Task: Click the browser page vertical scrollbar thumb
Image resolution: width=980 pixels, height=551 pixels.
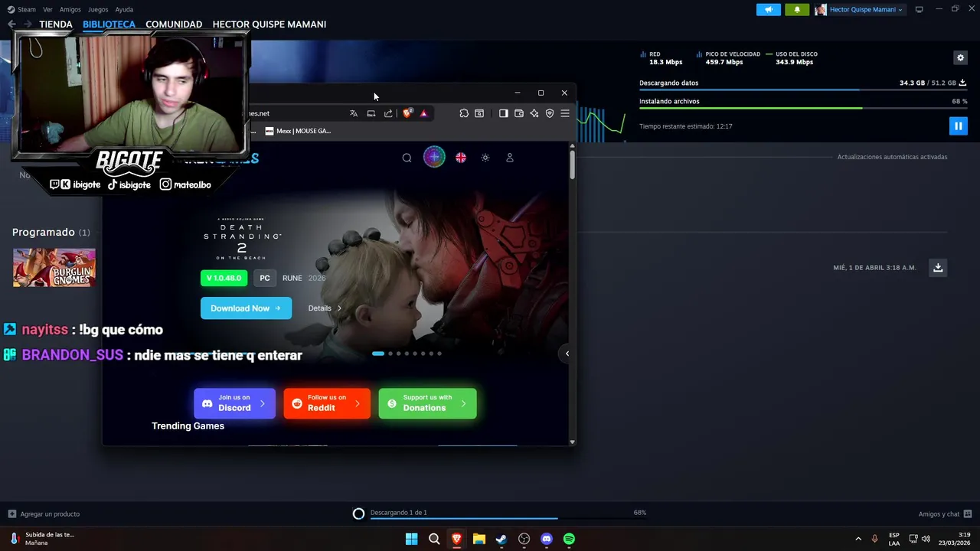Action: click(x=572, y=166)
